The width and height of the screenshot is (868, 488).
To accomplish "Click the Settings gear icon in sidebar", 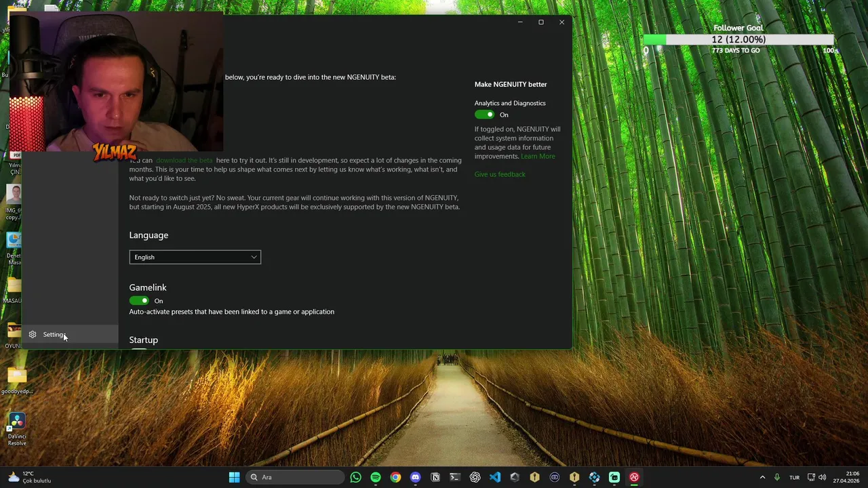I will [x=33, y=334].
